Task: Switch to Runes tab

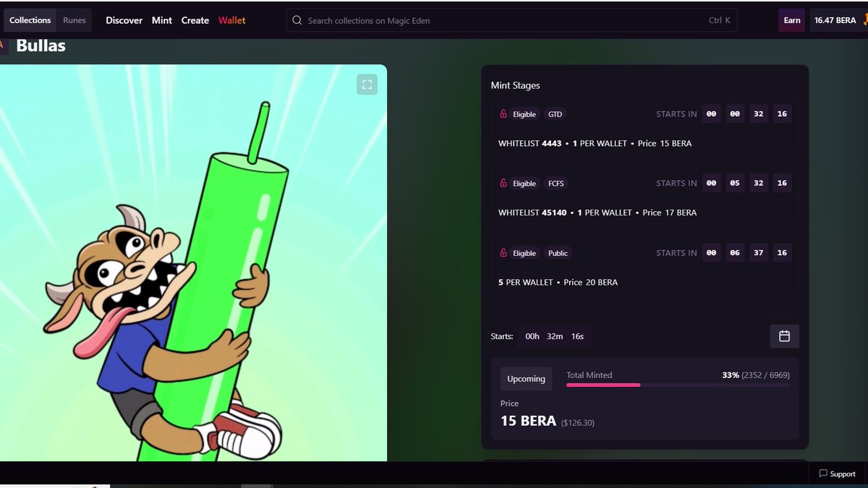Action: (x=75, y=20)
